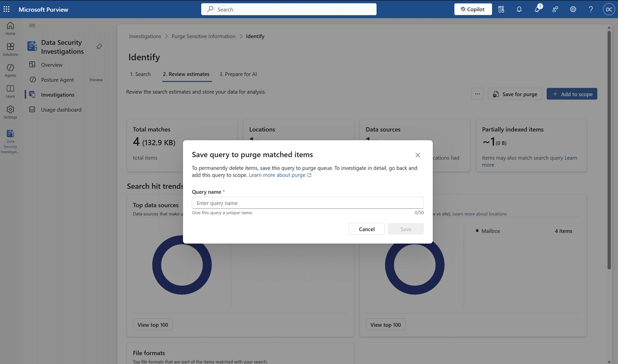Viewport: 618px width, 364px height.
Task: Switch to the 1. Search tab
Action: tap(140, 74)
